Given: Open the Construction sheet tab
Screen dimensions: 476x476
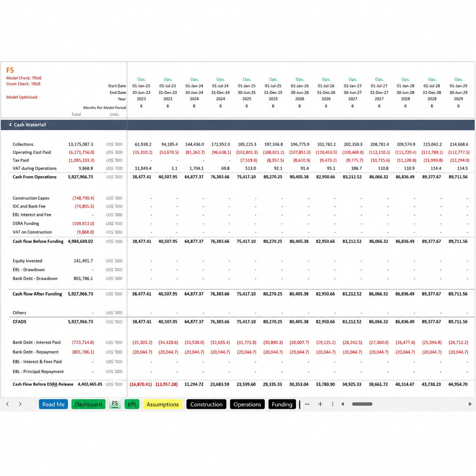Looking at the screenshot, I should click(x=206, y=404).
